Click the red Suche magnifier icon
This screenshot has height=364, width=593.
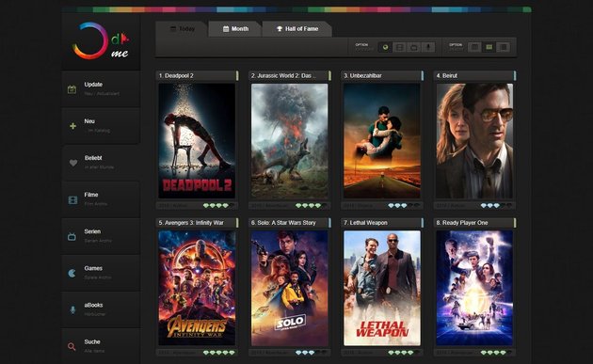[x=72, y=346]
